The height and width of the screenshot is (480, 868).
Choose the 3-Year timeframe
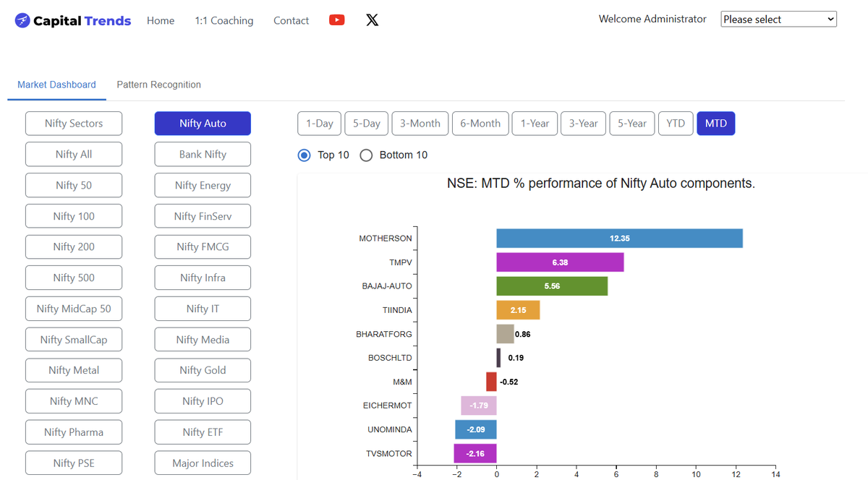tap(583, 124)
